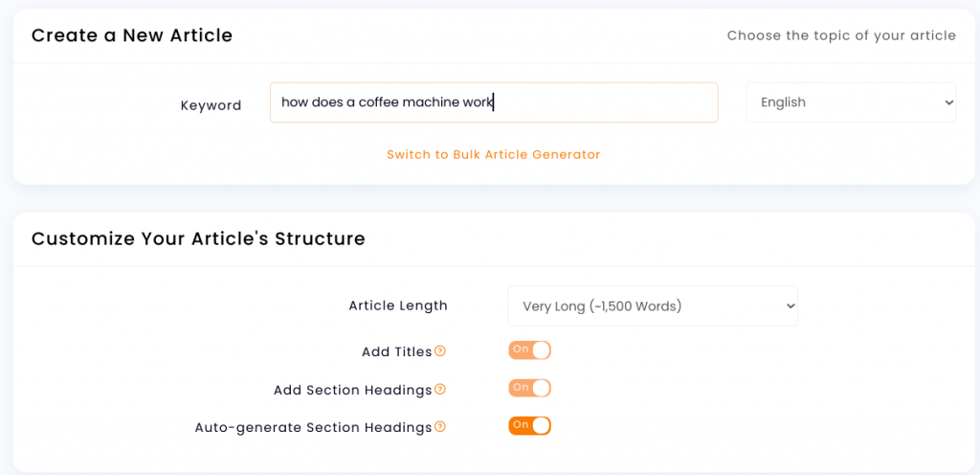Click the Add Section Headings label text
This screenshot has height=475, width=980.
[x=352, y=390]
